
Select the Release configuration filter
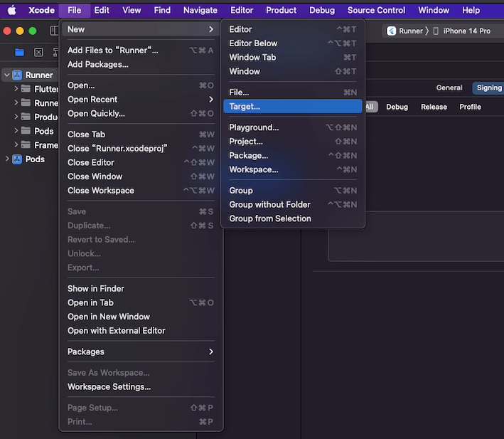click(x=434, y=107)
